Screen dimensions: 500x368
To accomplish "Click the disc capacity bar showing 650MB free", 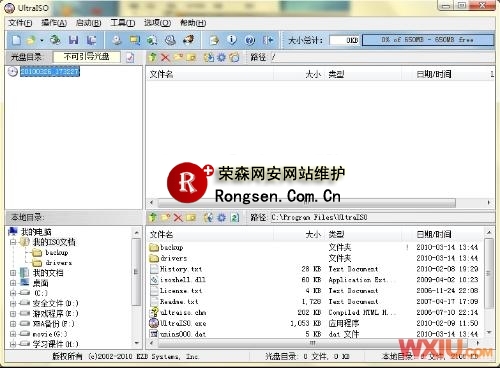I will pyautogui.click(x=427, y=40).
